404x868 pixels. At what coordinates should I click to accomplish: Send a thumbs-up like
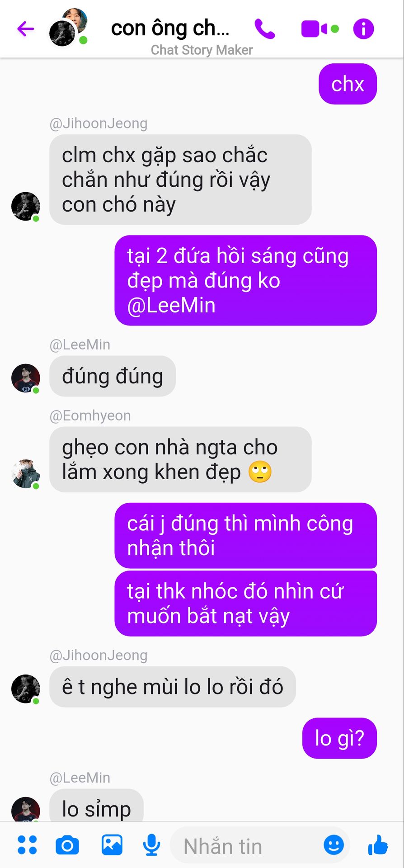pos(378,844)
